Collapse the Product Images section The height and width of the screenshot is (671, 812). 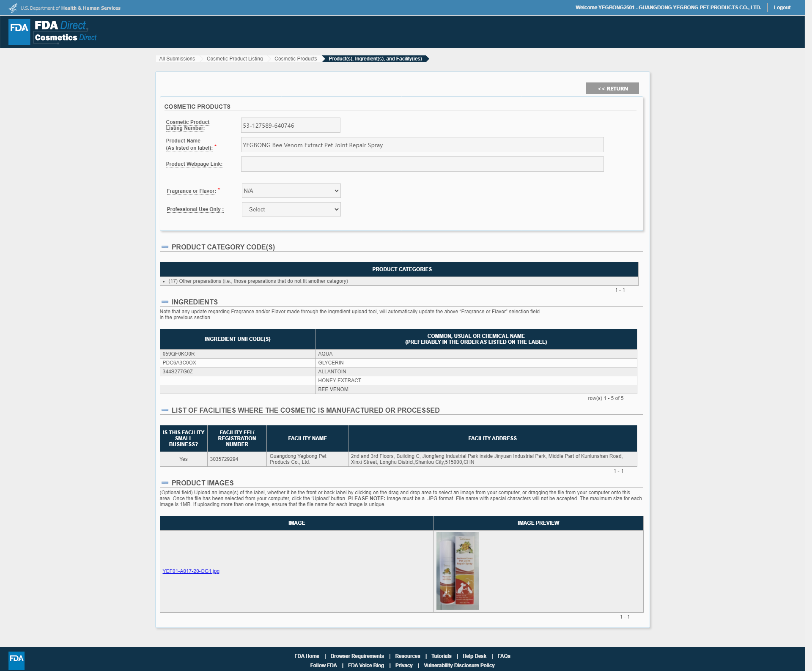[x=165, y=483]
